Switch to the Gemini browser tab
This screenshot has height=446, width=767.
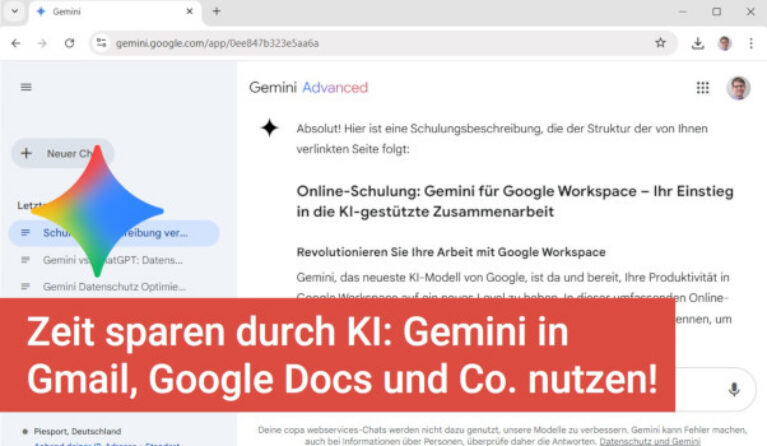click(x=115, y=11)
